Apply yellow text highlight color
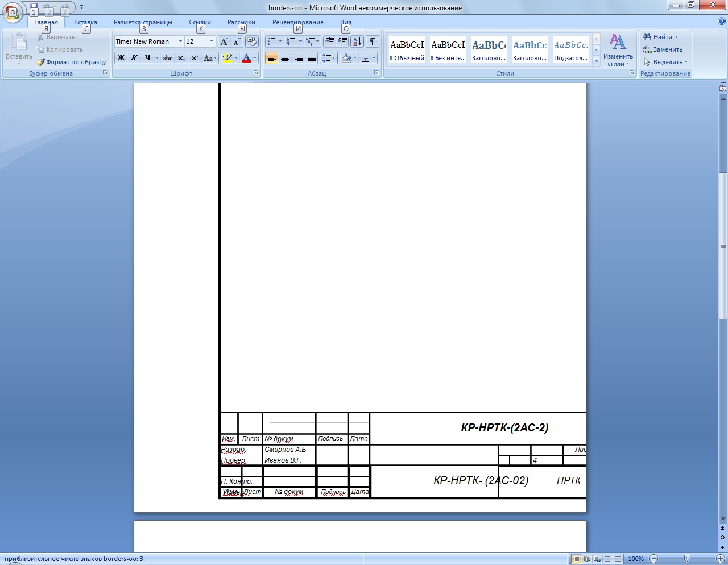The image size is (728, 565). (227, 58)
